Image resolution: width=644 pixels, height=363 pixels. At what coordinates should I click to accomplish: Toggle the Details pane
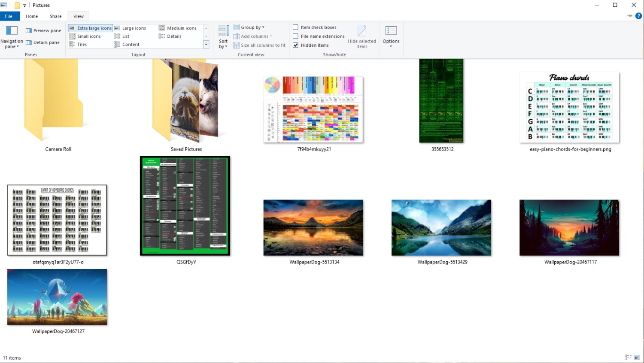pyautogui.click(x=43, y=42)
